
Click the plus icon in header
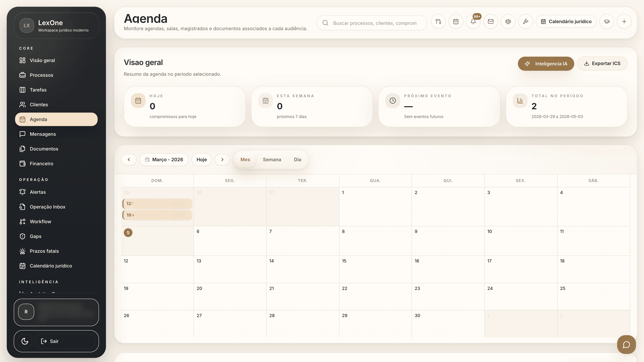point(624,22)
